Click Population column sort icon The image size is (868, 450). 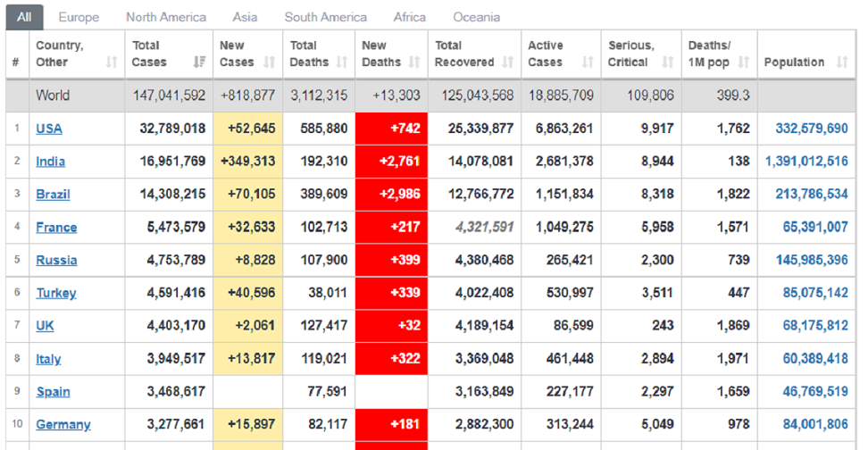pyautogui.click(x=841, y=62)
